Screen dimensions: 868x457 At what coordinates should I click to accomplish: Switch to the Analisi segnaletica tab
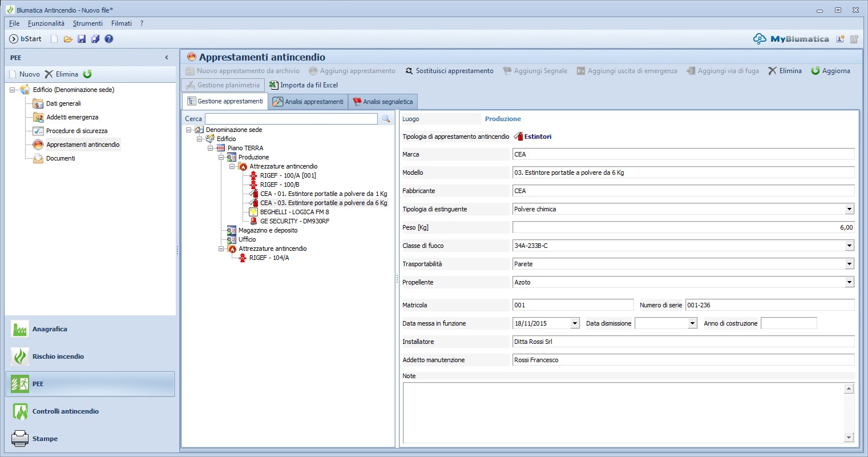coord(383,102)
